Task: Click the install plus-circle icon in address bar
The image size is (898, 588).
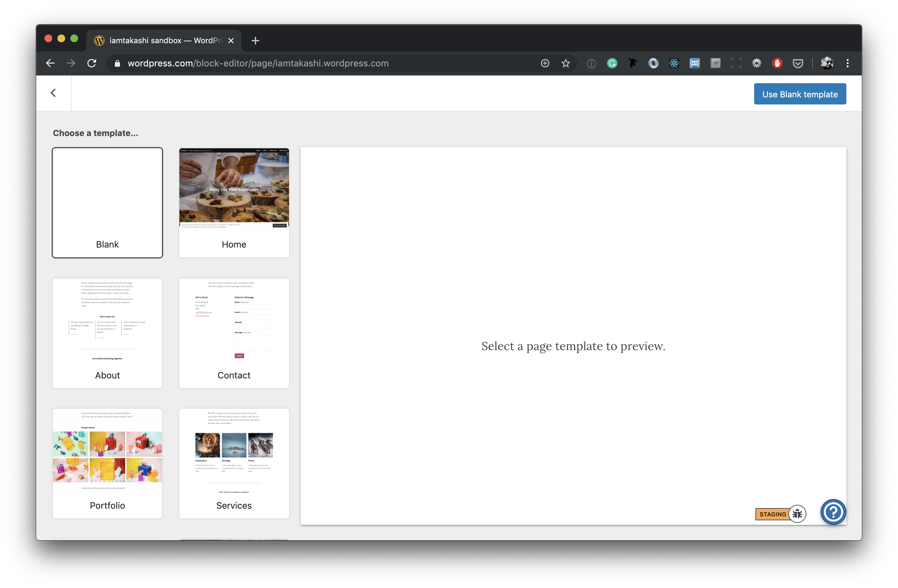Action: [545, 64]
